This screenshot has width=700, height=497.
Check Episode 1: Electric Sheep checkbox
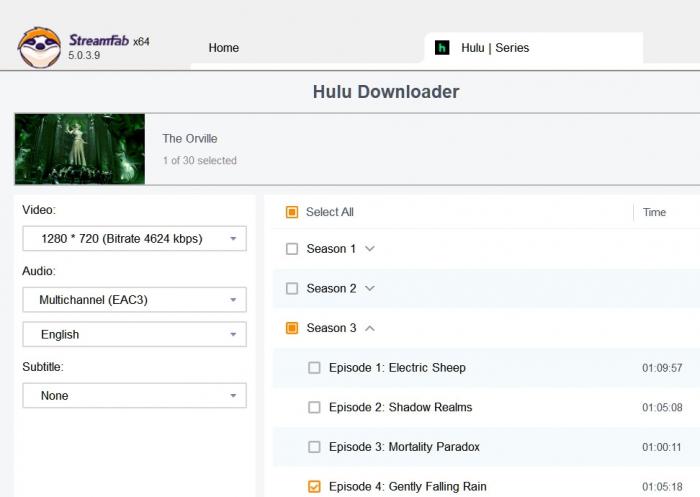(314, 368)
